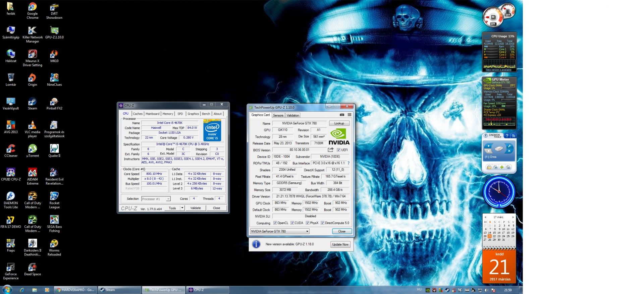
Task: Click the HU language indicator in taskbar
Action: point(419,290)
